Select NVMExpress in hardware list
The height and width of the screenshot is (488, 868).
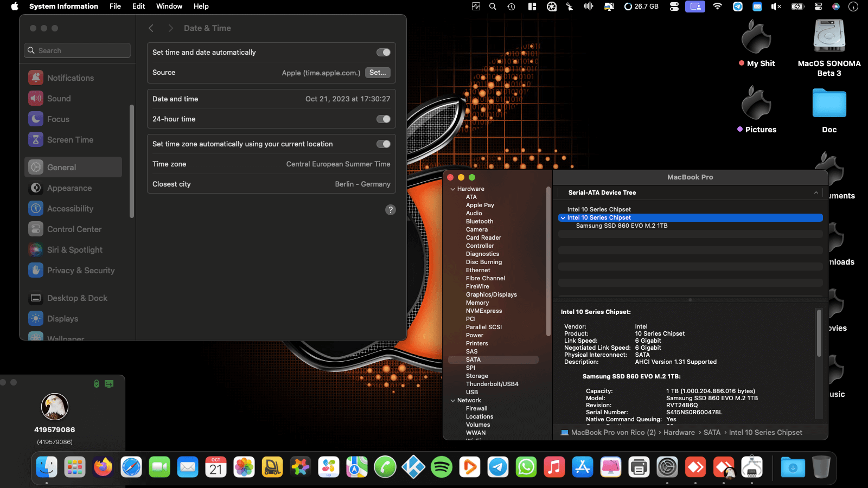click(484, 311)
